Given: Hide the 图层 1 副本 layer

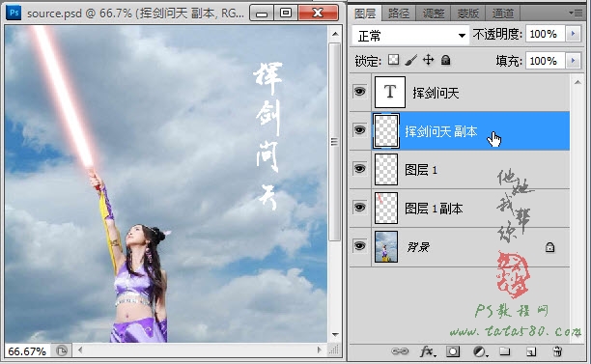Looking at the screenshot, I should pos(360,207).
